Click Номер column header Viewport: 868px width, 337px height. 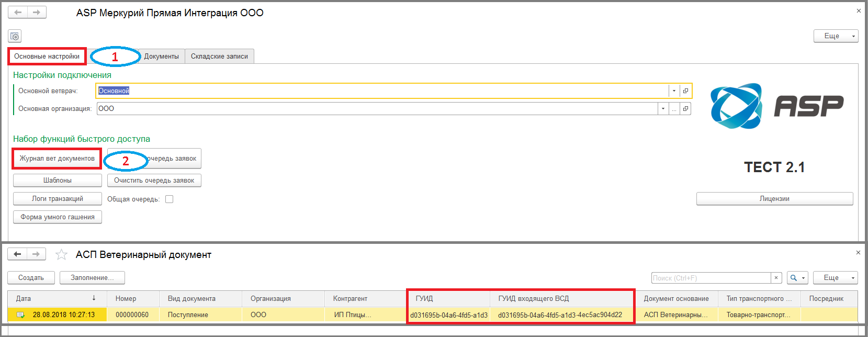[133, 298]
